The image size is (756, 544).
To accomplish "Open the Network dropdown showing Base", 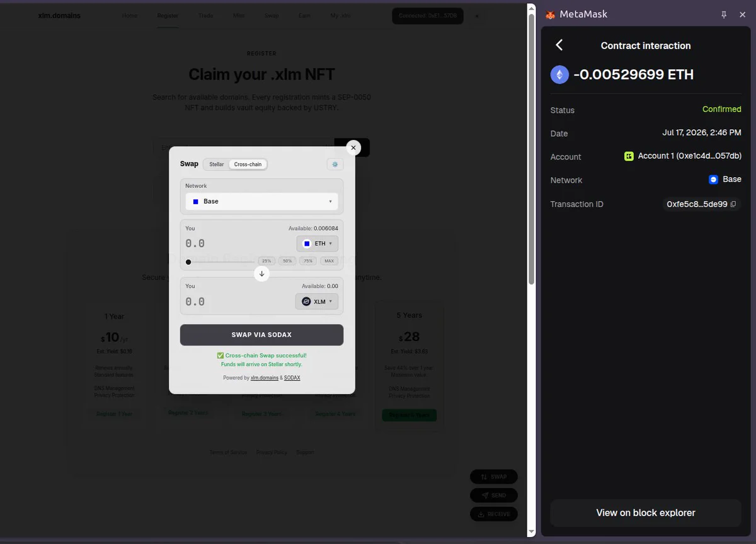I will tap(261, 201).
